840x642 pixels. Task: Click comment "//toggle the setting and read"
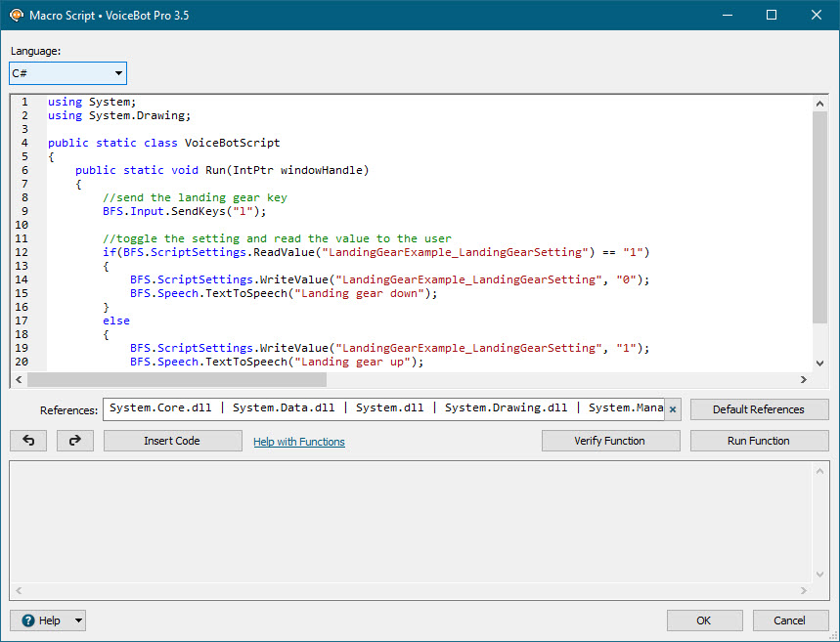click(x=277, y=238)
